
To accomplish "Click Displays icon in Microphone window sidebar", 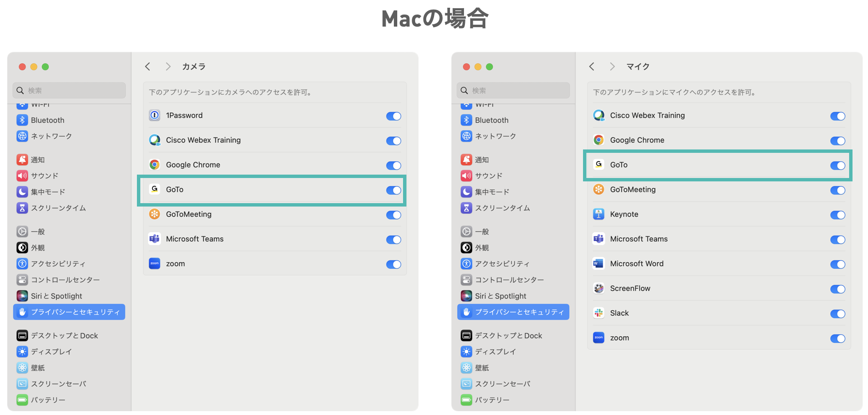I will tap(466, 352).
